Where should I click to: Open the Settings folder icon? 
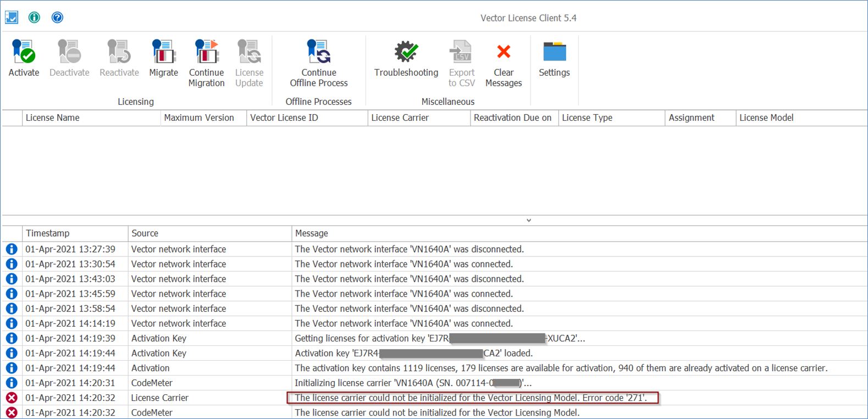(x=554, y=52)
